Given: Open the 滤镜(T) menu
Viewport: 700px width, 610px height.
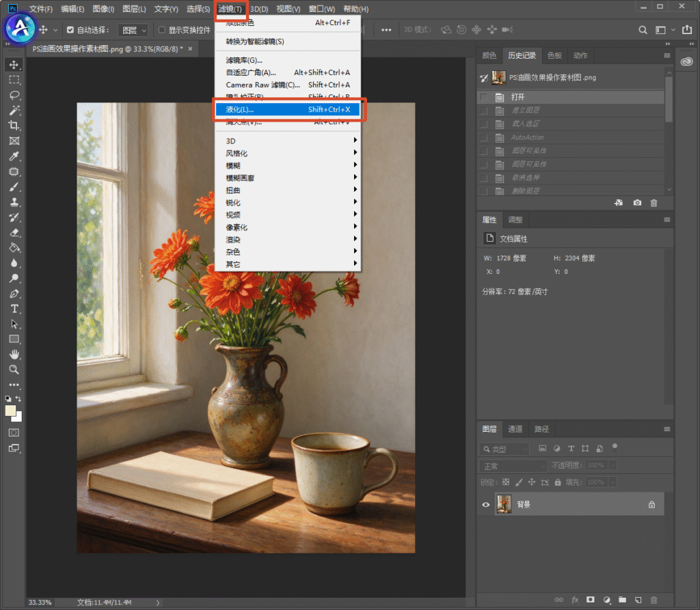Looking at the screenshot, I should pyautogui.click(x=230, y=9).
